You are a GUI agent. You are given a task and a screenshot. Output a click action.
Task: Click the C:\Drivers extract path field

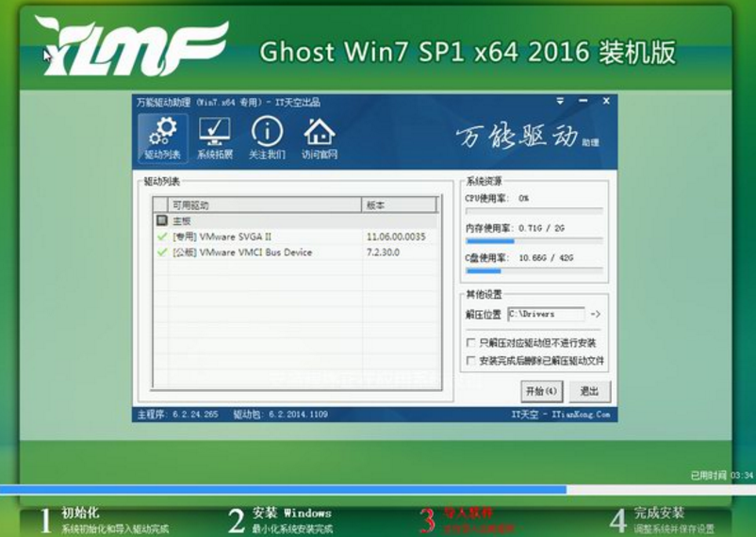coord(547,315)
